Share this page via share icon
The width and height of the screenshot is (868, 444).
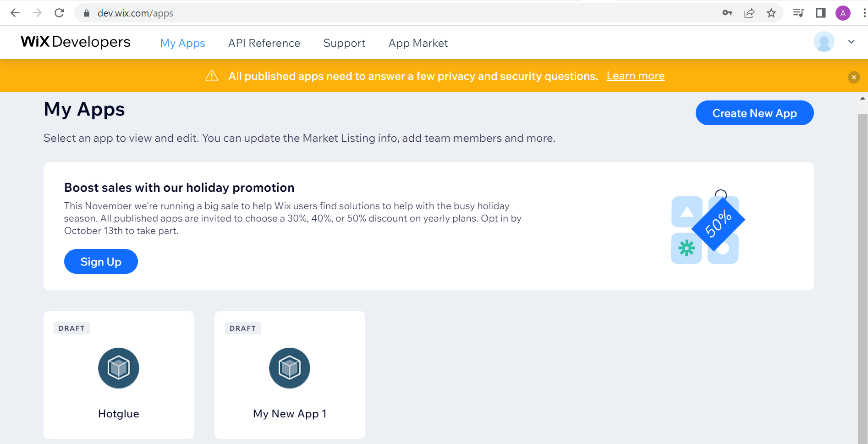[749, 13]
